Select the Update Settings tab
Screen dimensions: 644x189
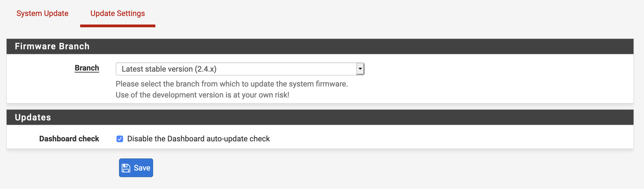point(118,13)
